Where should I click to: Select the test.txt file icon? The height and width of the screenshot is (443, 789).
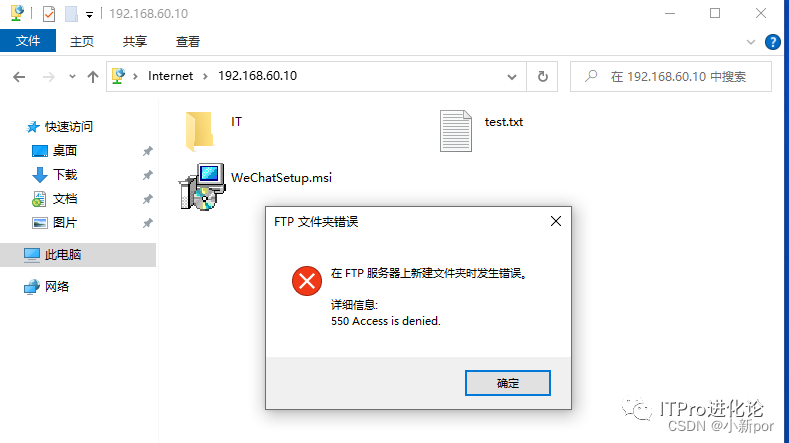click(x=456, y=131)
